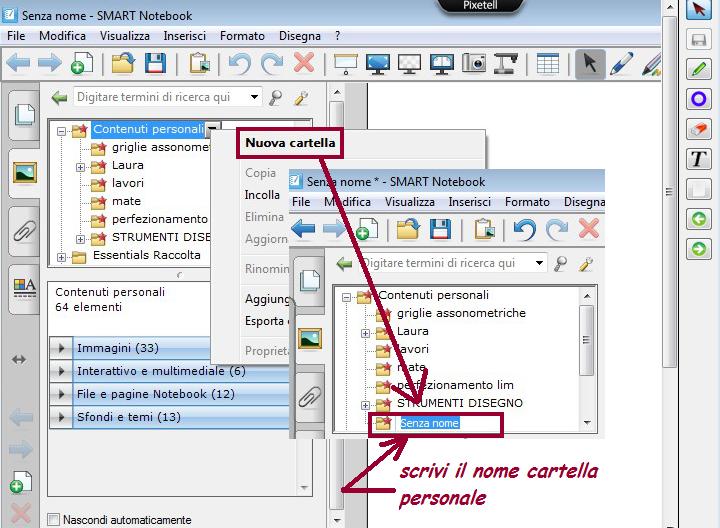The width and height of the screenshot is (720, 528).
Task: Click the Paste clipboard icon in main toolbar
Action: pos(199,63)
